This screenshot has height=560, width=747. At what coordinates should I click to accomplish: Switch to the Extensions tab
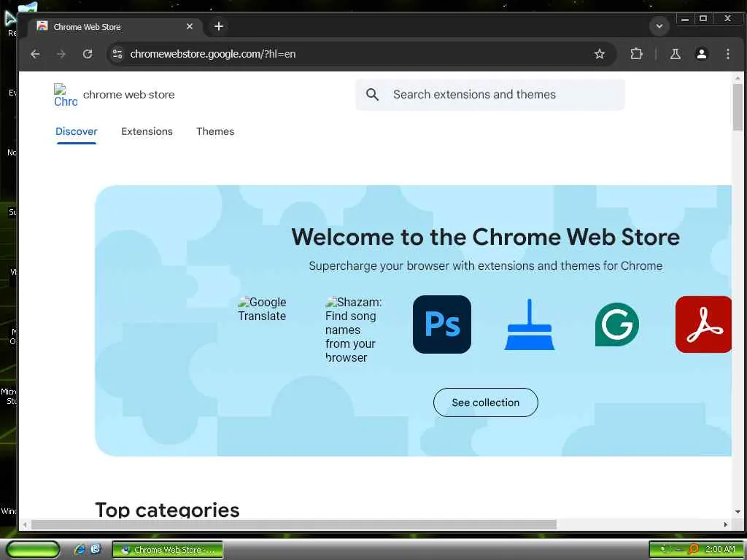(147, 131)
